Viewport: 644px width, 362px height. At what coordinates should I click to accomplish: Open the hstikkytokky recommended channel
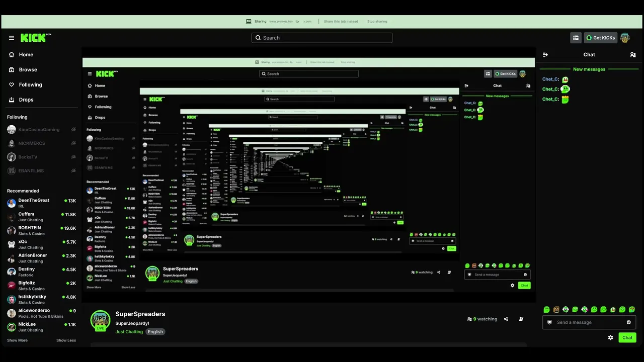pos(42,299)
